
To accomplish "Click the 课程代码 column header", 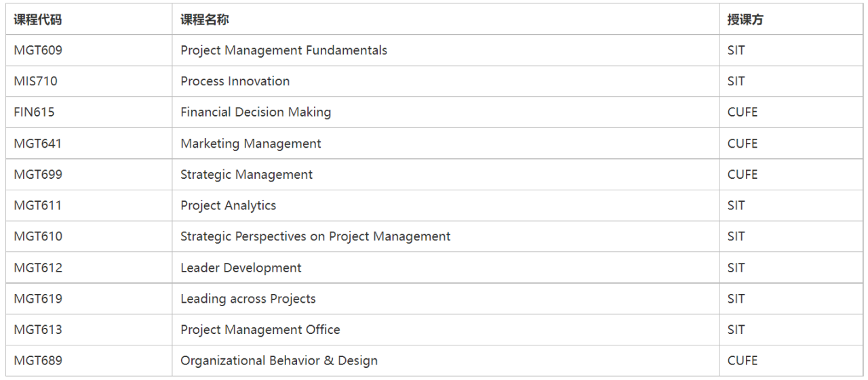I will pos(37,20).
